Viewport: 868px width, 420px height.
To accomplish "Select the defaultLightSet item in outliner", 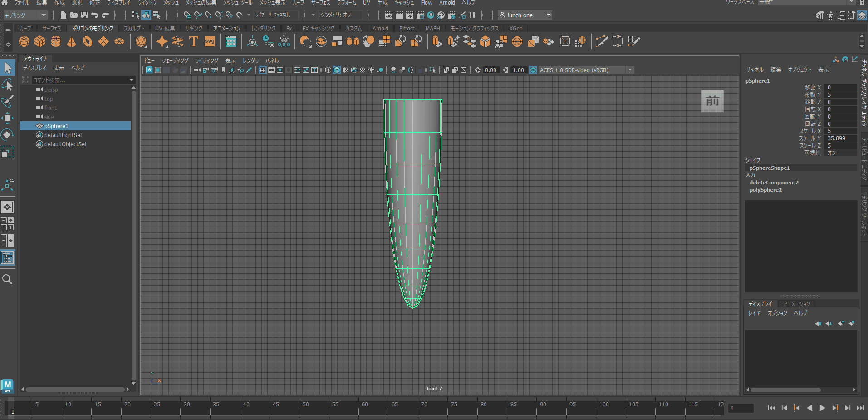I will tap(64, 135).
